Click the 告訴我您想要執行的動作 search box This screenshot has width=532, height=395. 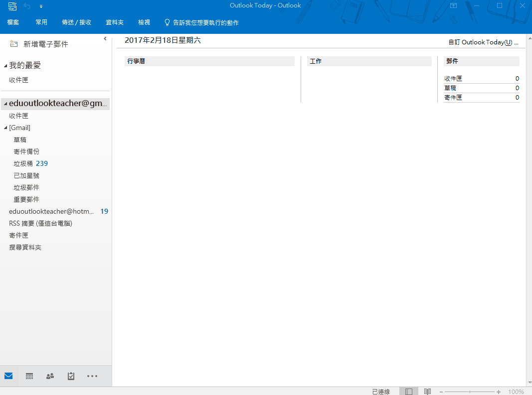(205, 22)
